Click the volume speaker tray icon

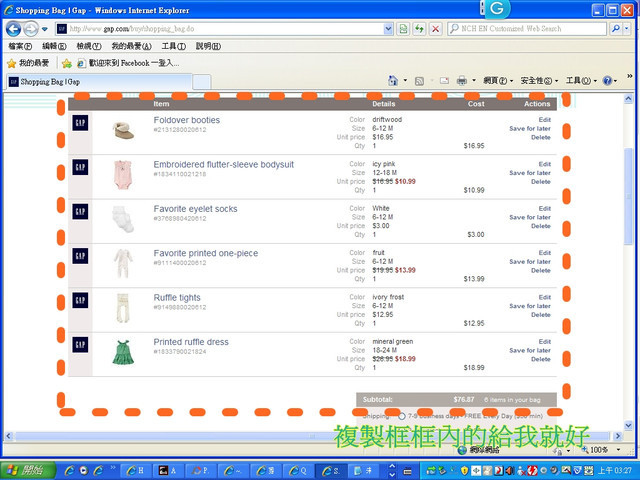tap(510, 471)
